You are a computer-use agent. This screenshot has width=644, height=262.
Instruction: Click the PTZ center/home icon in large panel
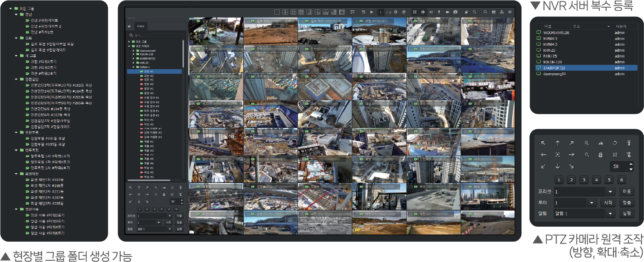coord(557,154)
